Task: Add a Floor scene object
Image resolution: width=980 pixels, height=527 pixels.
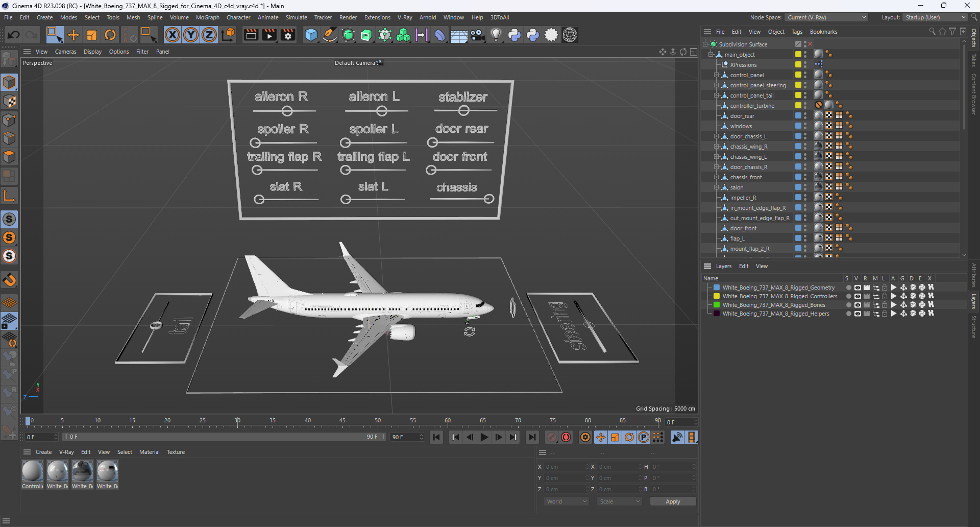Action: 458,35
